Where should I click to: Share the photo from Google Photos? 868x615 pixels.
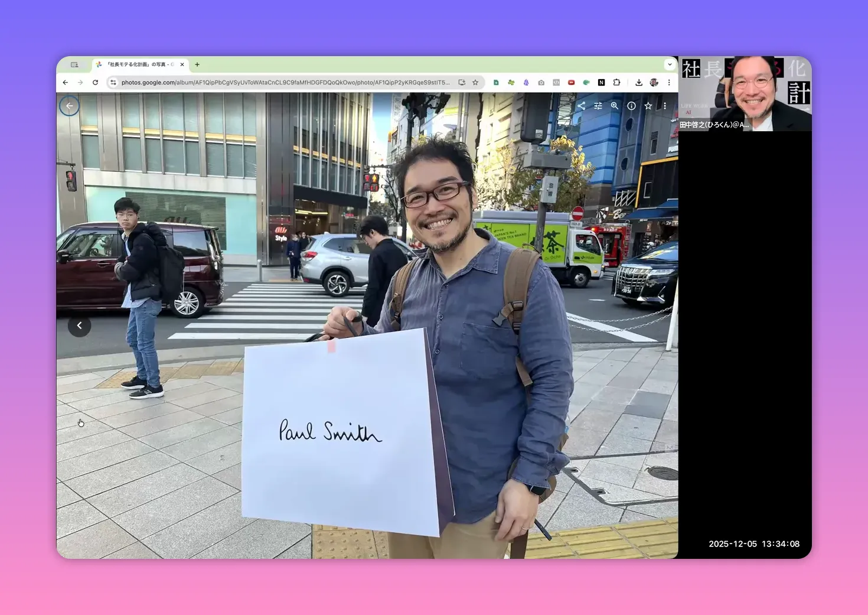[582, 106]
